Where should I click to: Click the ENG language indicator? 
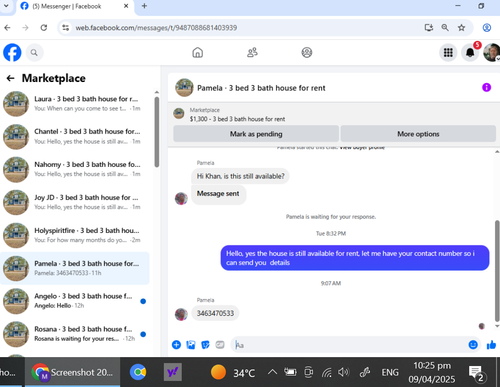(390, 372)
